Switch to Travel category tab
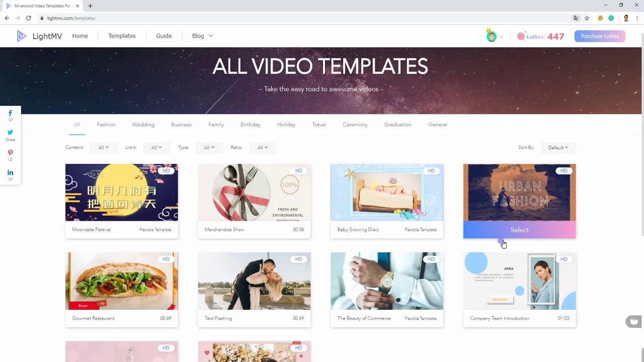This screenshot has height=362, width=644. (319, 125)
